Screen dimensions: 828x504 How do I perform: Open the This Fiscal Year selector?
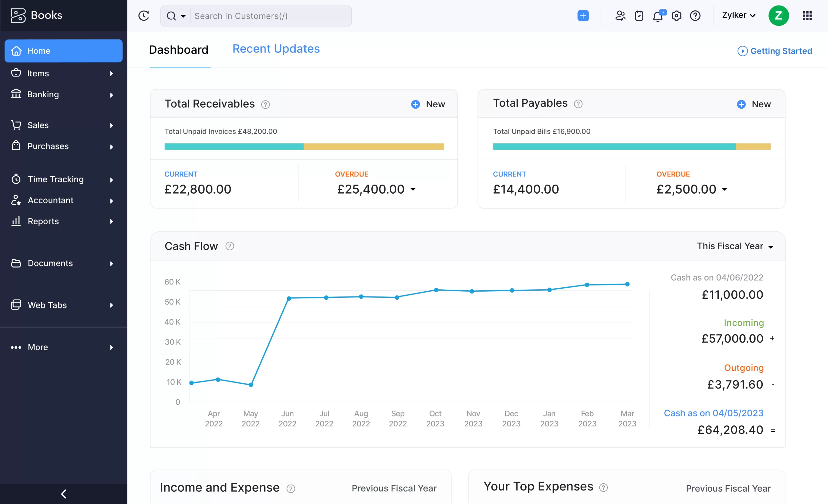(x=735, y=246)
